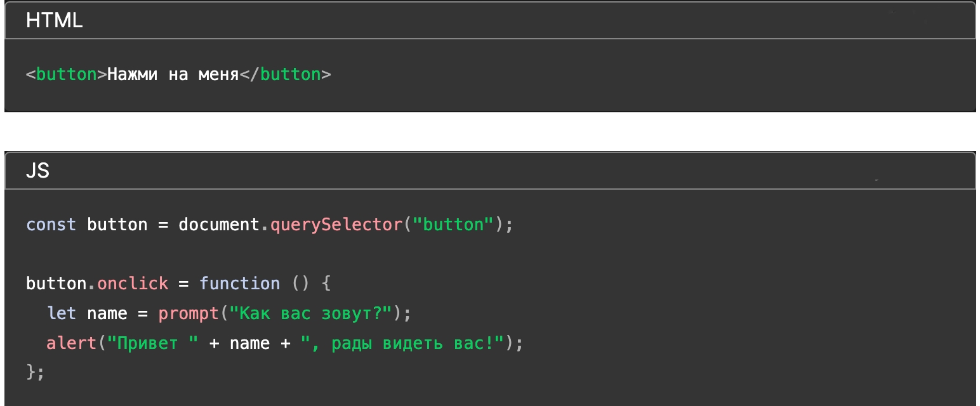Screen dimensions: 980x406
Task: Click the "button" string argument in querySelector
Action: coord(453,225)
